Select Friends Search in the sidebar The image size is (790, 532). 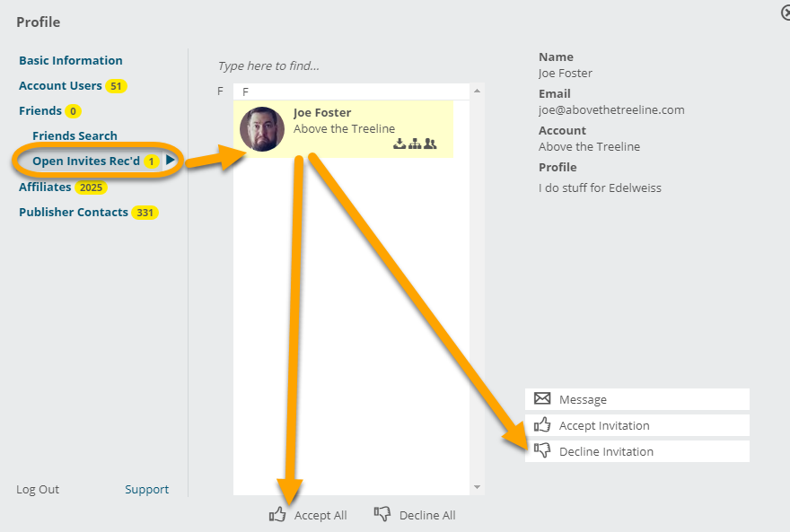(x=75, y=135)
